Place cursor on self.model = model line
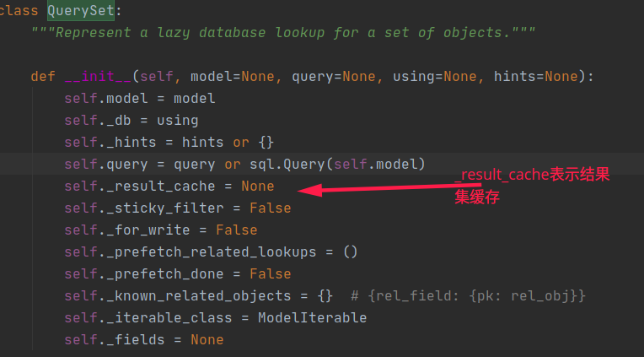The height and width of the screenshot is (357, 644). coord(139,98)
